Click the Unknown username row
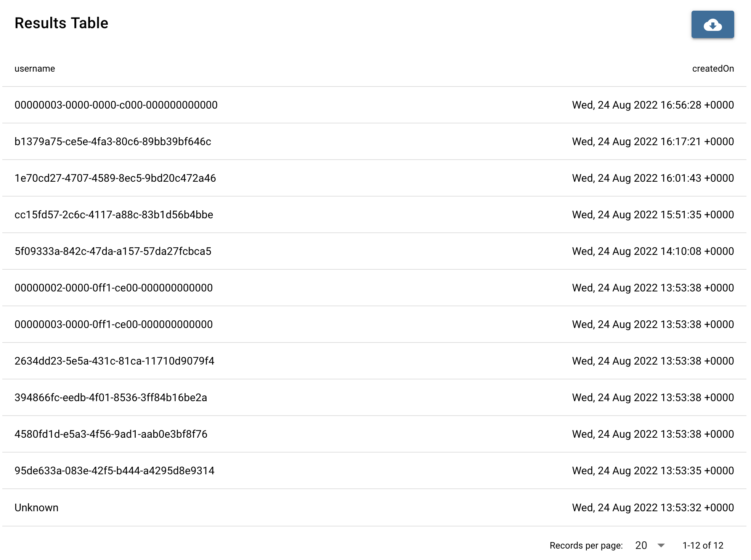Image resolution: width=751 pixels, height=560 pixels. (374, 507)
